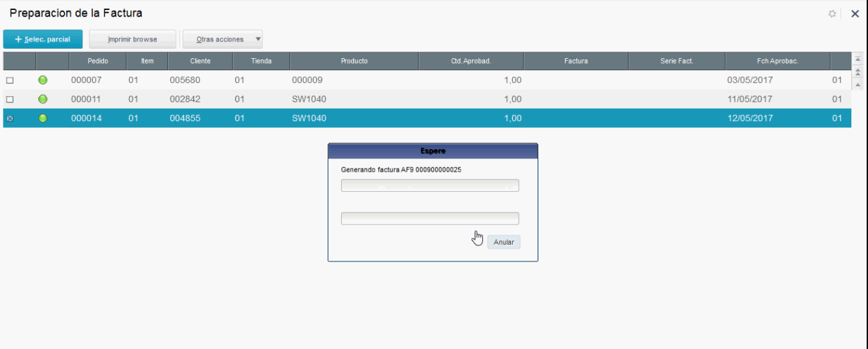Click green status icon of pedido 000014
The height and width of the screenshot is (349, 868).
click(x=43, y=118)
